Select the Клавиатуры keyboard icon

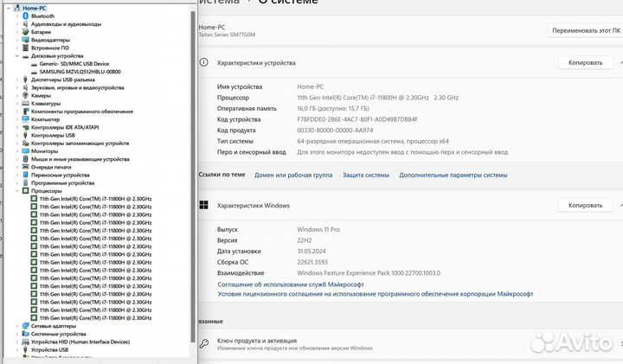pyautogui.click(x=25, y=103)
